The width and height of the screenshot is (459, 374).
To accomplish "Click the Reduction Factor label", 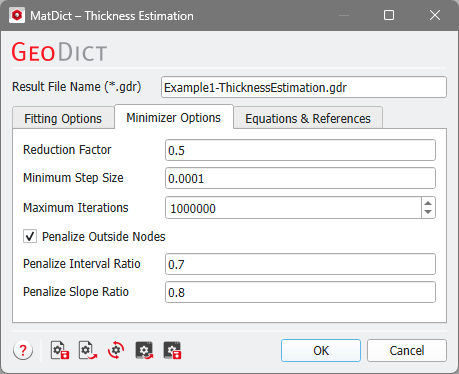I will coord(67,150).
